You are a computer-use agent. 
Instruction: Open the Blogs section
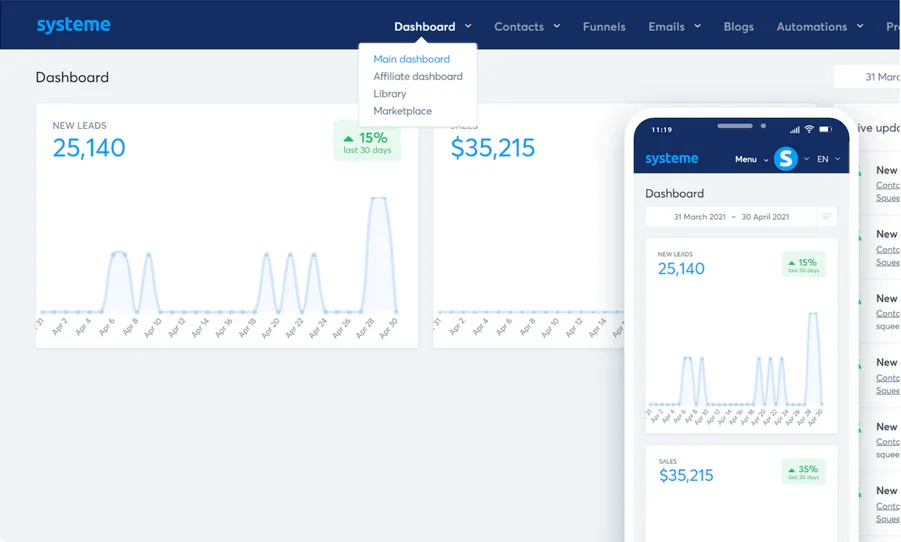click(738, 26)
